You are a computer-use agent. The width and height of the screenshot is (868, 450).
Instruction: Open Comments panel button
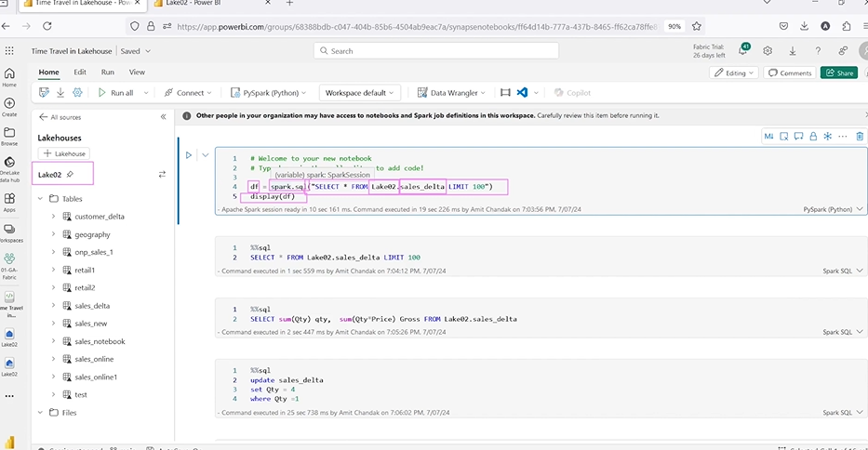pos(790,73)
